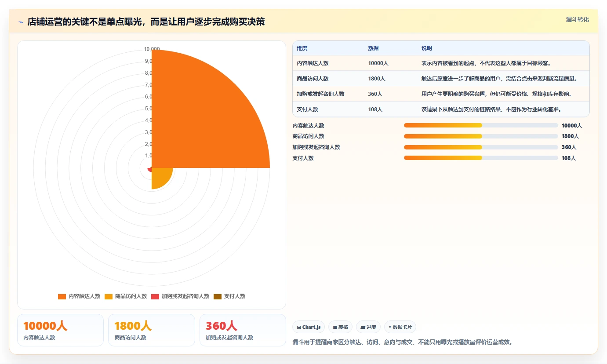Viewport: 607px width, 364px height.
Task: Click the 商品访问人数 progress bar
Action: [x=481, y=136]
